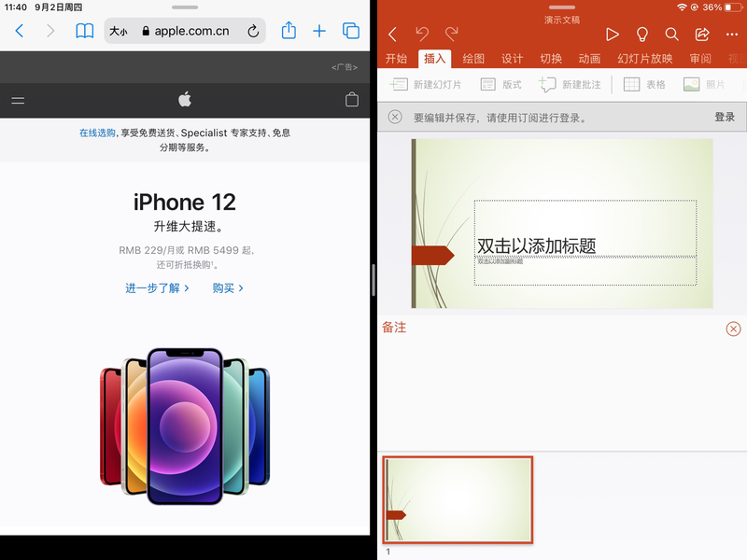Tap the Wi-Fi status icon
This screenshot has width=747, height=560.
682,7
